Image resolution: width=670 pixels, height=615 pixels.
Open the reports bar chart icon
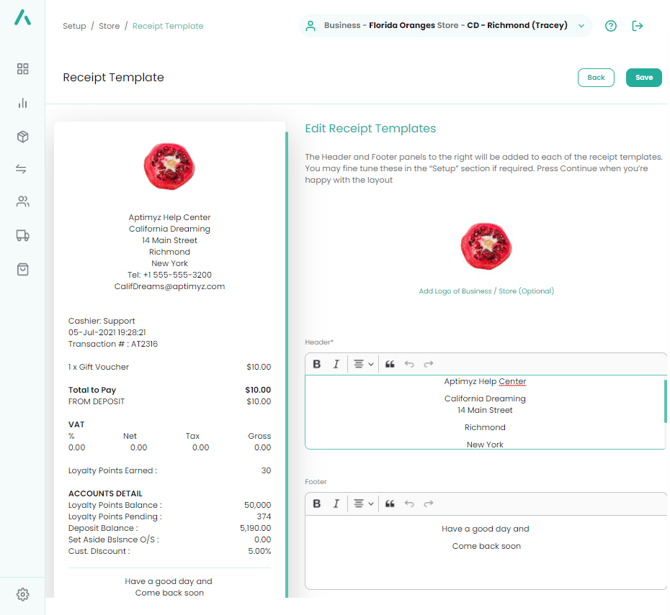coord(22,103)
